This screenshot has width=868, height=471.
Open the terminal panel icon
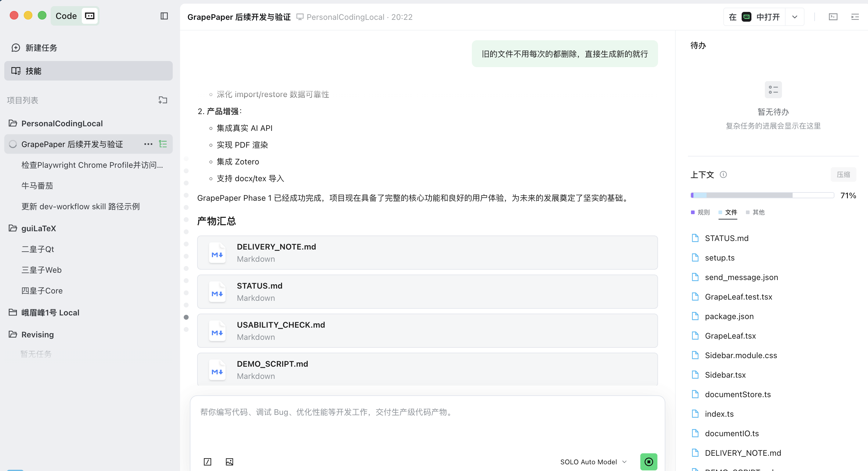pyautogui.click(x=833, y=17)
